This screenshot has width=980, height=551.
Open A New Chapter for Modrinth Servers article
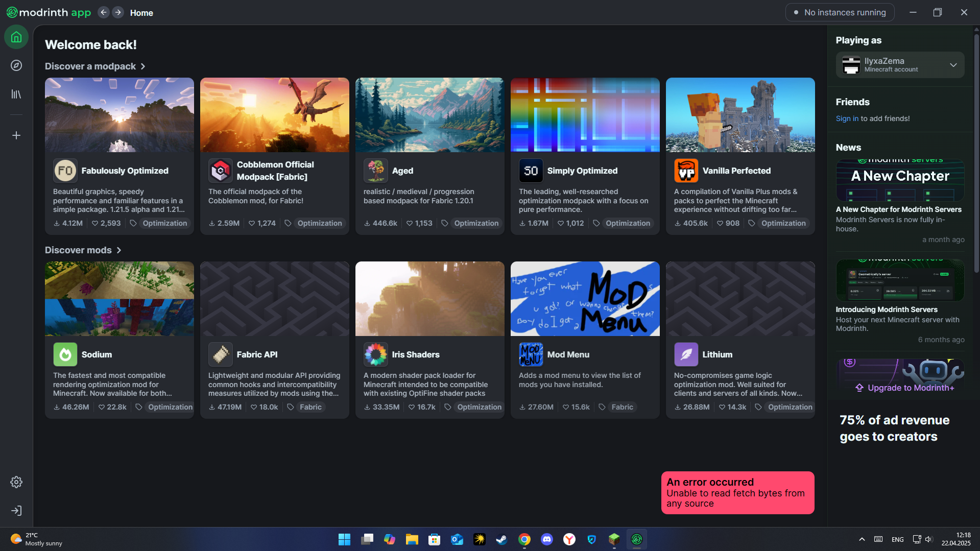898,209
